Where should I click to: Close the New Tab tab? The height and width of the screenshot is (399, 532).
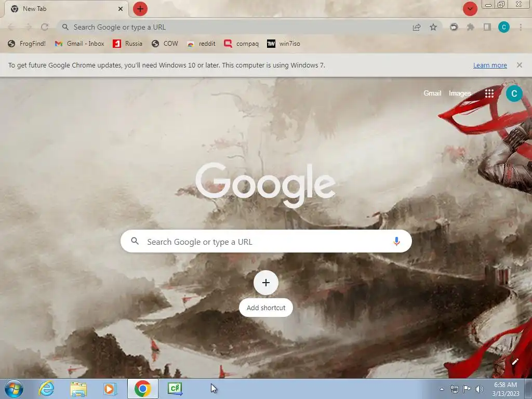coord(121,9)
